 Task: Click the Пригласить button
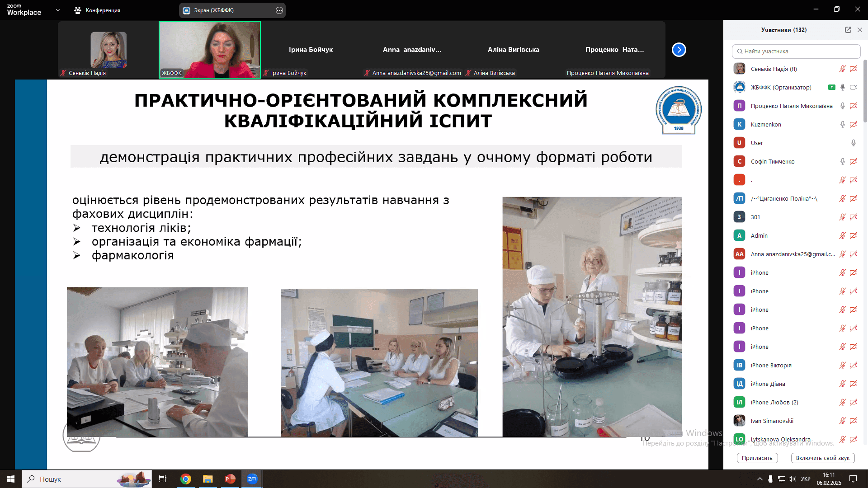pyautogui.click(x=757, y=458)
